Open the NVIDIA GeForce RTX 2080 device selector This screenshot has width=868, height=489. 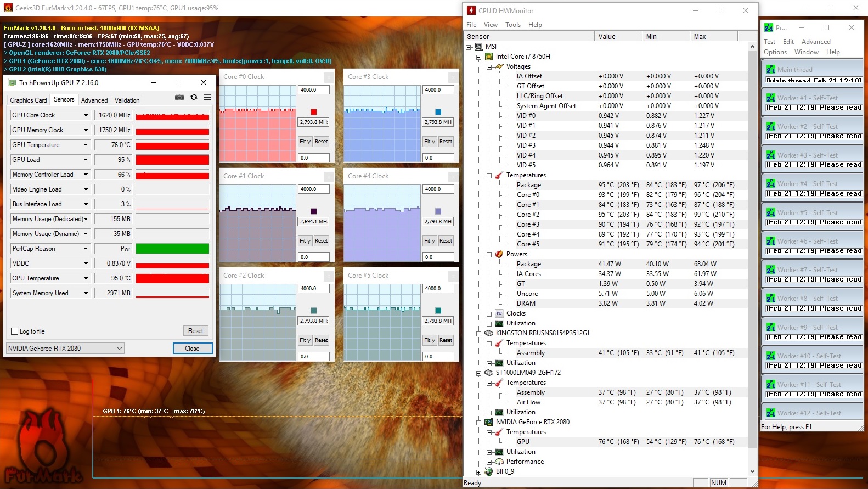pos(65,349)
